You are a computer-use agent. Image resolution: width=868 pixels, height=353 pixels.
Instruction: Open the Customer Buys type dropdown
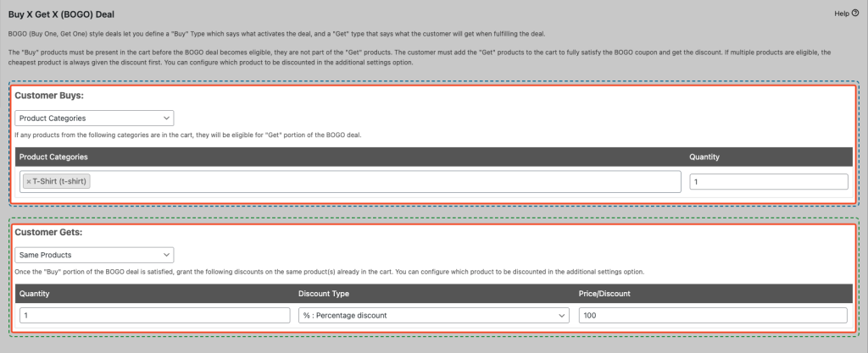94,119
